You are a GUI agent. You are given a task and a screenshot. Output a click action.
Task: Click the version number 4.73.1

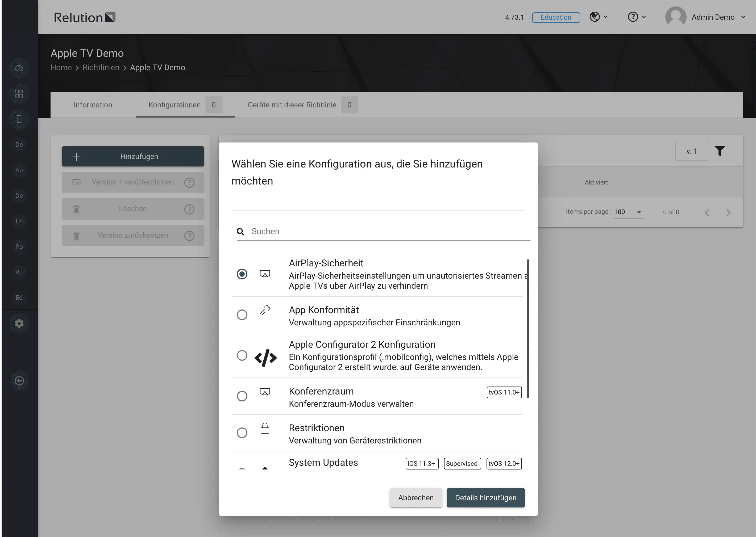point(514,17)
